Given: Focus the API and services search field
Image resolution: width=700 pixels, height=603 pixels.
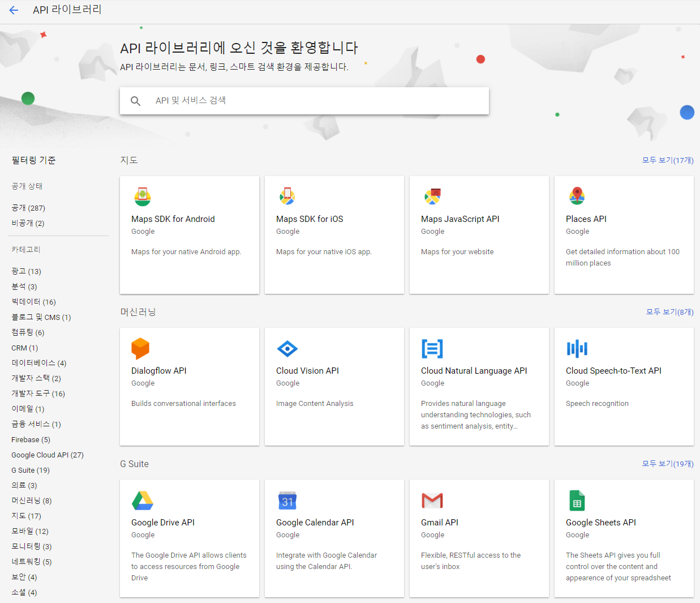Looking at the screenshot, I should point(304,101).
